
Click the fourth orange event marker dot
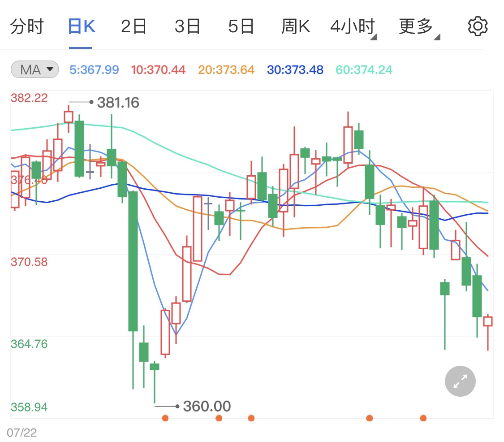point(370,418)
